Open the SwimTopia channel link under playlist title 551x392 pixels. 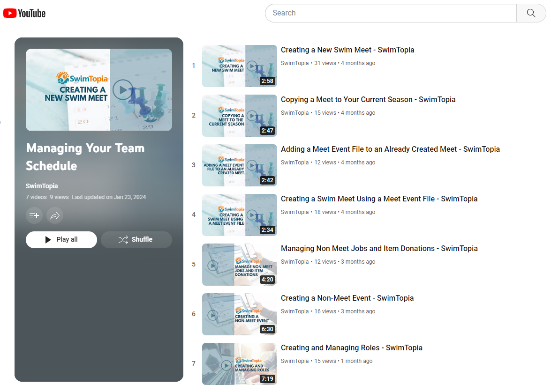(x=42, y=186)
